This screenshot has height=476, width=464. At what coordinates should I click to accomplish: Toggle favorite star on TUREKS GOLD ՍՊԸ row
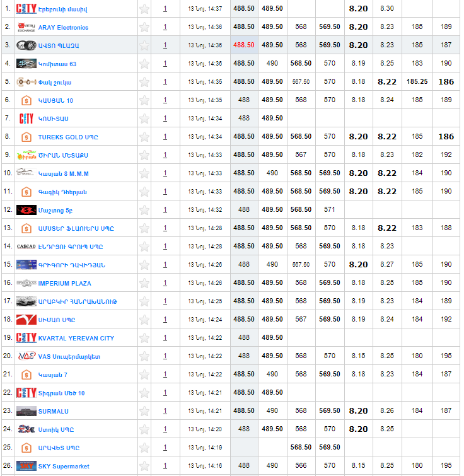(144, 137)
